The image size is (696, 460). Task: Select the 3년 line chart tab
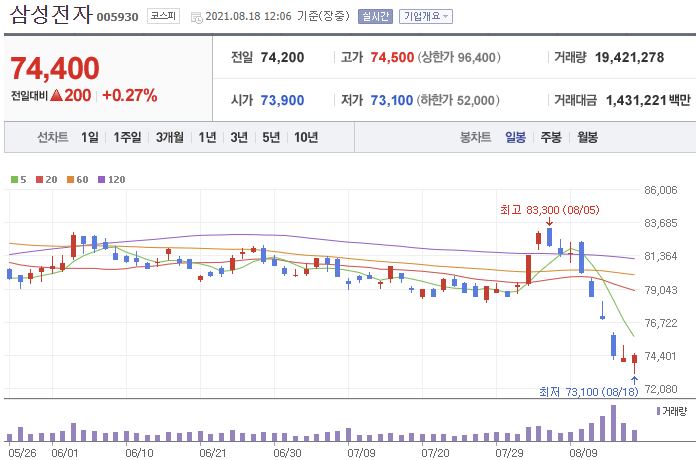pyautogui.click(x=239, y=137)
